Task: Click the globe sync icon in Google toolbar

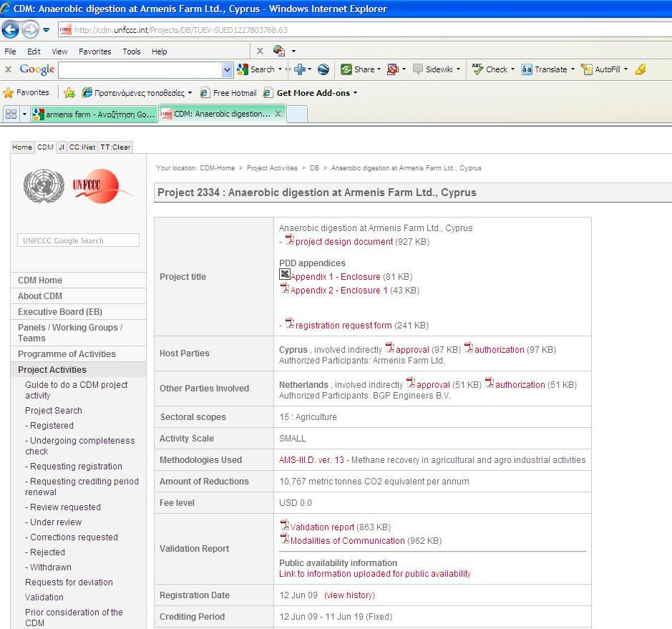Action: pyautogui.click(x=323, y=69)
